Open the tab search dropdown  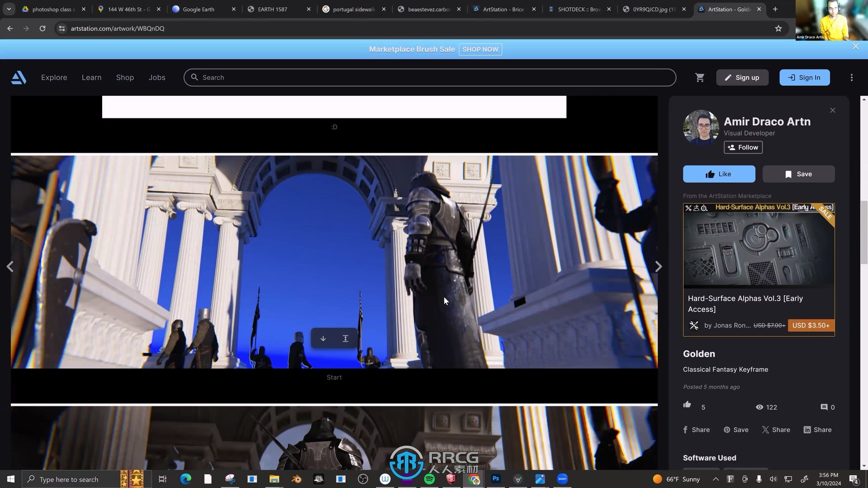point(9,9)
